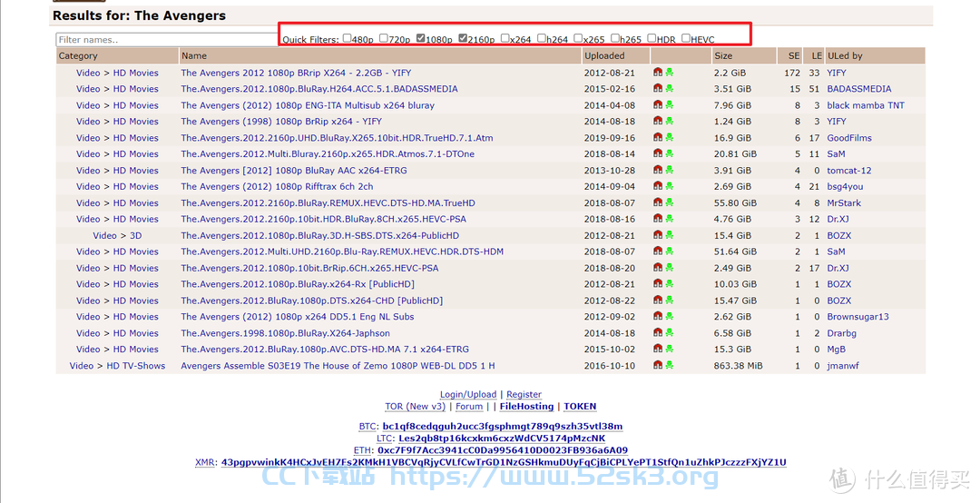
Task: Click the ETH donation address
Action: [503, 449]
